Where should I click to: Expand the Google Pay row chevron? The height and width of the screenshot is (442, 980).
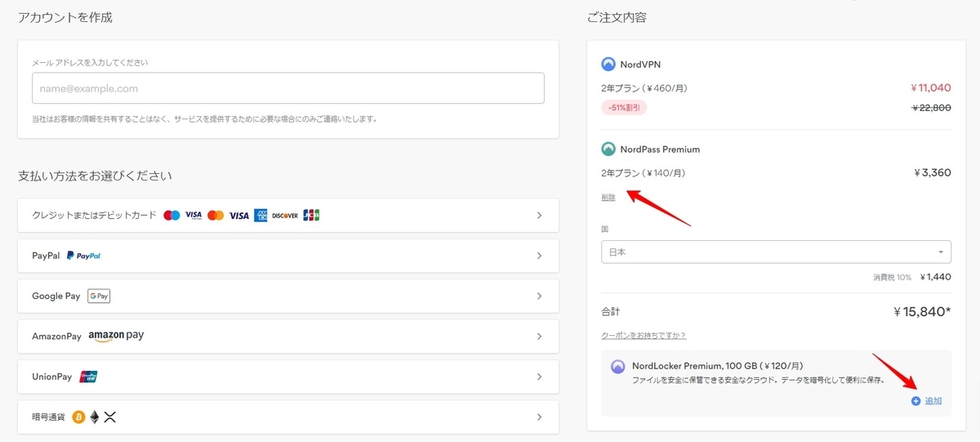(x=539, y=296)
